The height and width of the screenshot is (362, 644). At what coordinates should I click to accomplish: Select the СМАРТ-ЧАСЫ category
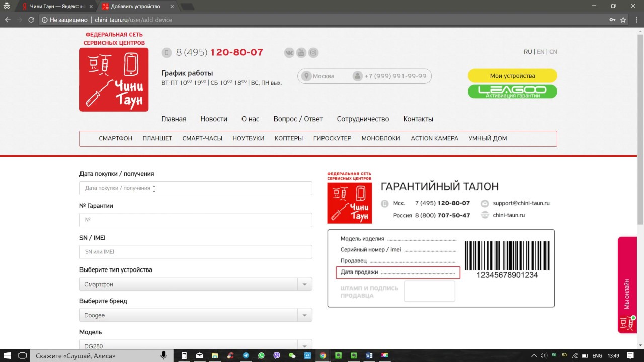coord(202,138)
